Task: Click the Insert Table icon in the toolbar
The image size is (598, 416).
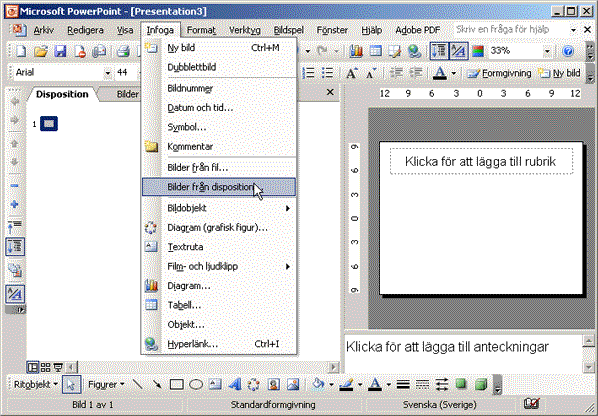Action: pyautogui.click(x=375, y=51)
